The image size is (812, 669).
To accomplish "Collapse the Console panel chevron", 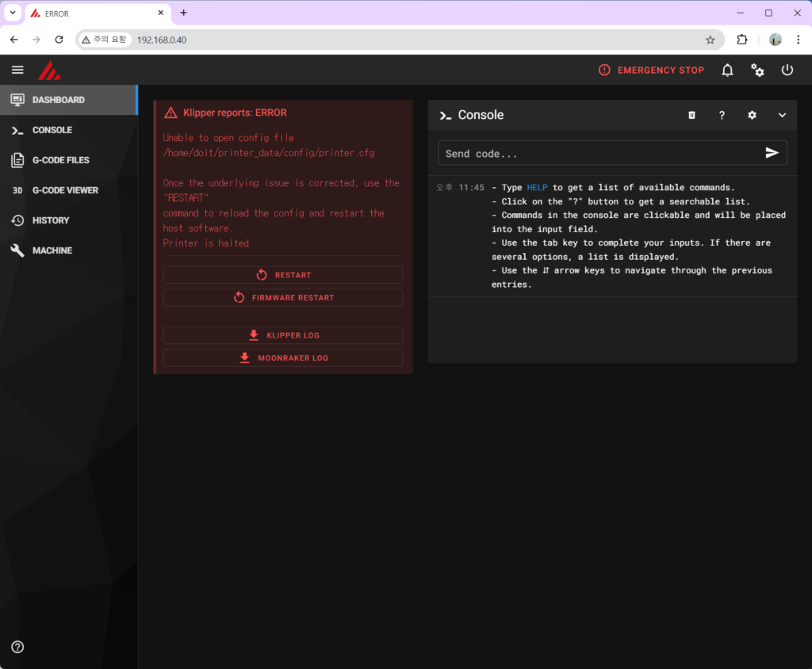I will click(782, 115).
